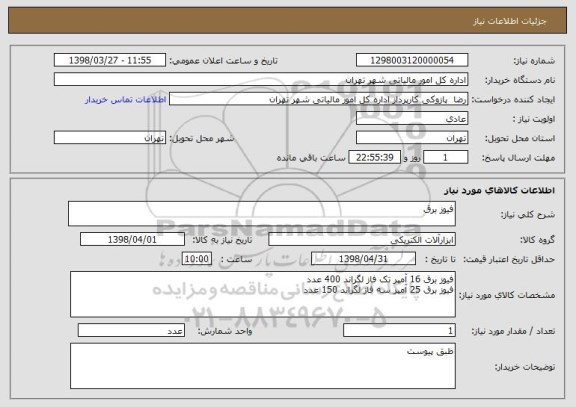
Task: Click the label ایجاد کننده درخواست
Action: tap(513, 100)
